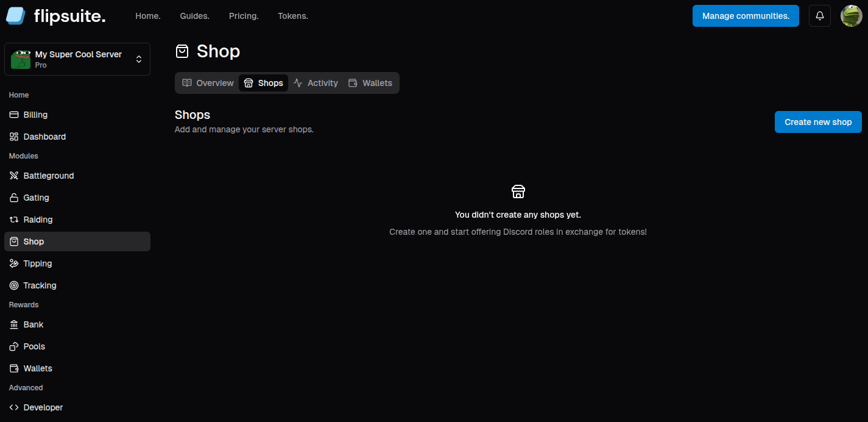This screenshot has width=868, height=422.
Task: Click the Dashboard grid icon
Action: tap(14, 137)
